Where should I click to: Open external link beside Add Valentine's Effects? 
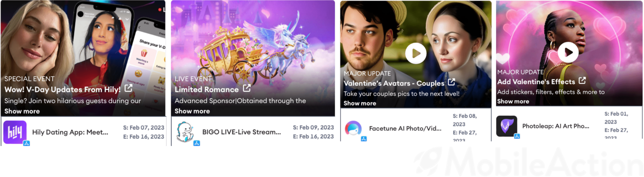(582, 80)
